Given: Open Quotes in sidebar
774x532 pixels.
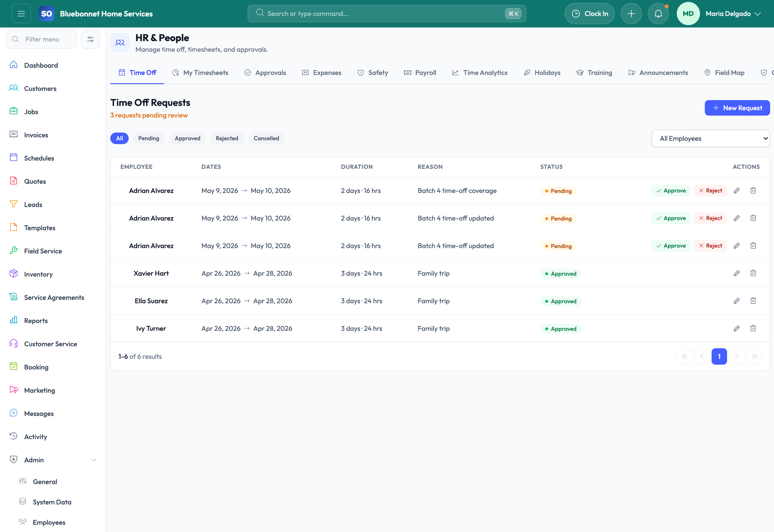Looking at the screenshot, I should click(53, 181).
